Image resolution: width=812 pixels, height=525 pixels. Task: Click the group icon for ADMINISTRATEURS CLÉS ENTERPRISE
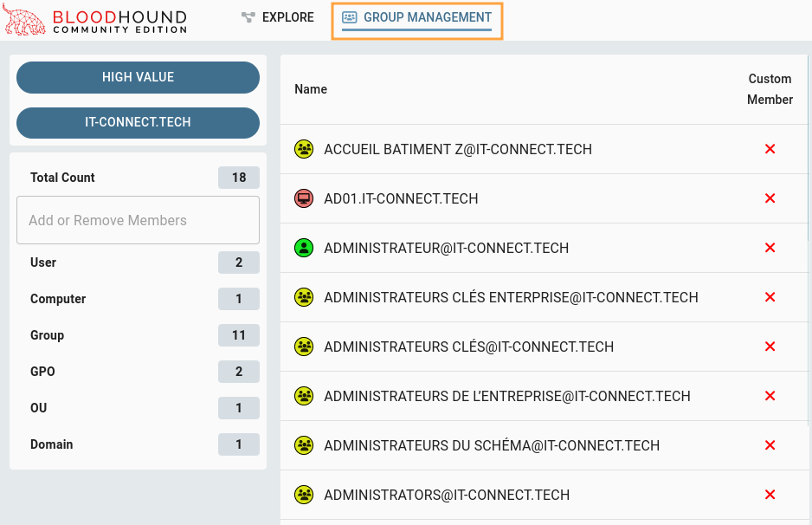tap(303, 297)
